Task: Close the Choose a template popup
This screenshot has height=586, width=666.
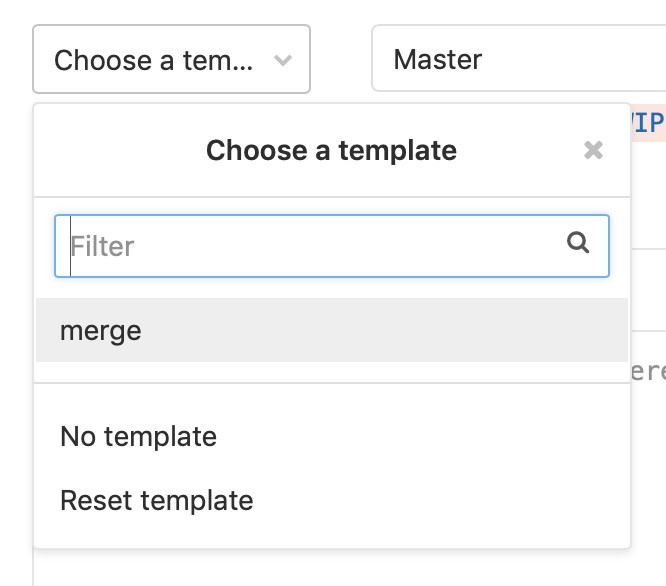Action: click(593, 151)
